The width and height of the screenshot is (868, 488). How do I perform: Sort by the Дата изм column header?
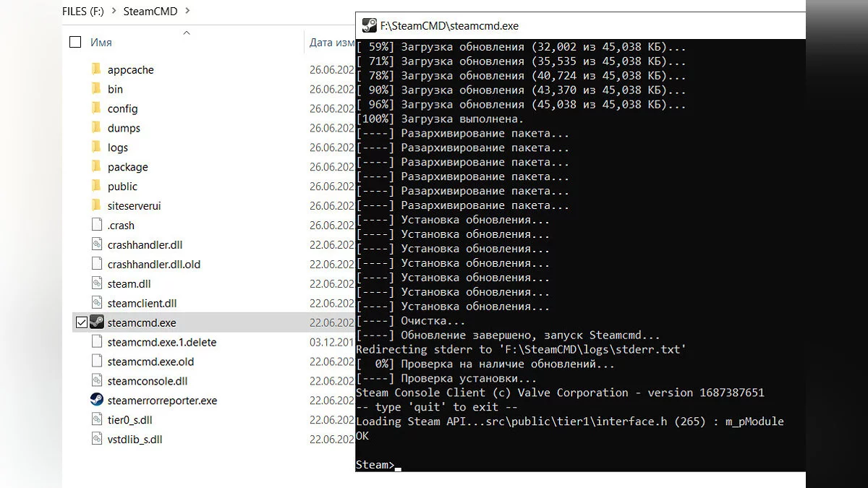click(332, 42)
